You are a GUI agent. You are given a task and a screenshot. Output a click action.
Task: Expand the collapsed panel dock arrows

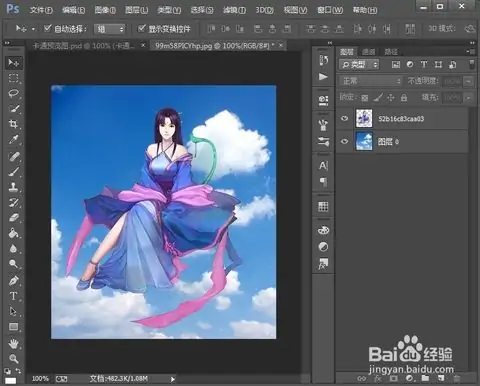(330, 43)
